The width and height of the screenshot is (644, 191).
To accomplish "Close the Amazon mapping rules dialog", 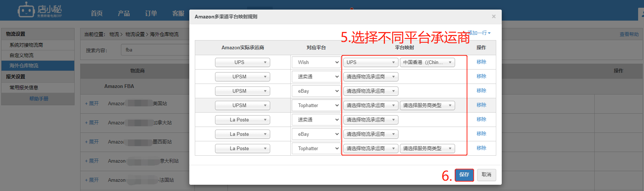I will pos(494,17).
